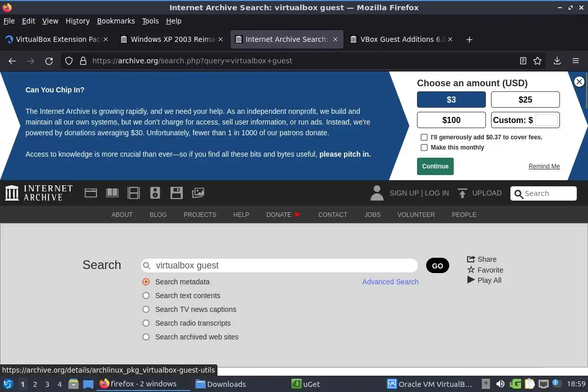588x392 pixels.
Task: Open uGet from the taskbar
Action: pyautogui.click(x=306, y=384)
